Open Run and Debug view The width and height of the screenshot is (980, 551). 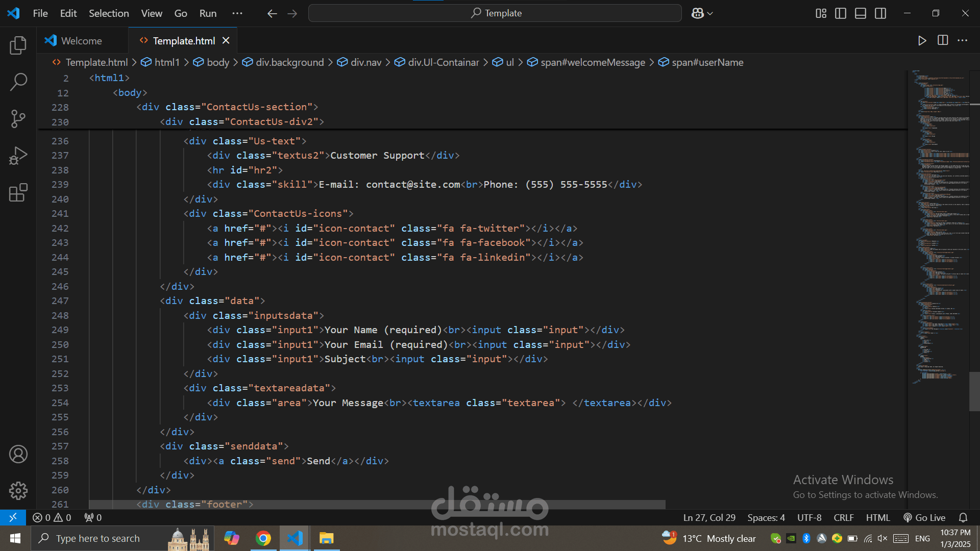18,156
